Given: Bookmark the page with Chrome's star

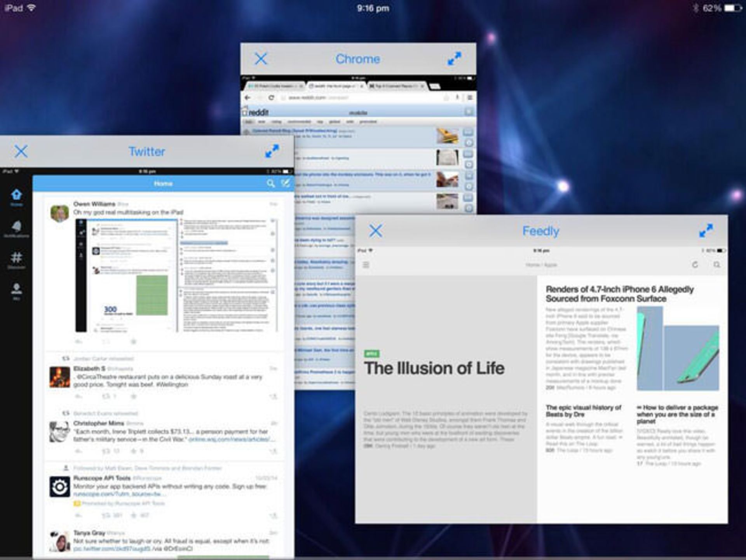Looking at the screenshot, I should point(446,98).
